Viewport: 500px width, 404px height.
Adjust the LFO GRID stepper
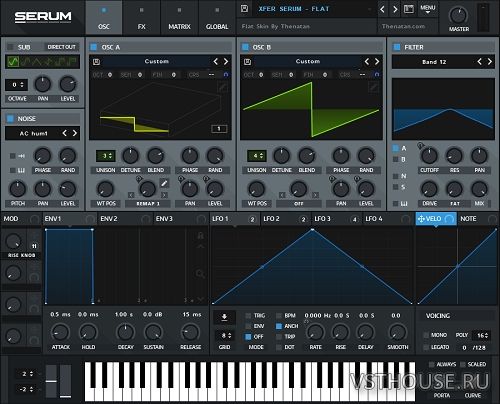(x=225, y=336)
